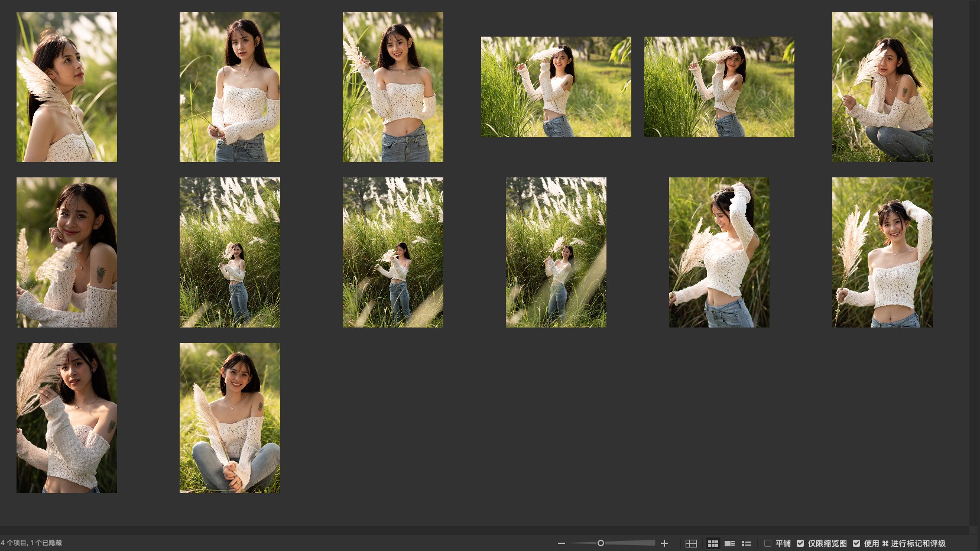This screenshot has width=980, height=551.
Task: Click the minus icon to shrink thumbnails
Action: (x=561, y=543)
